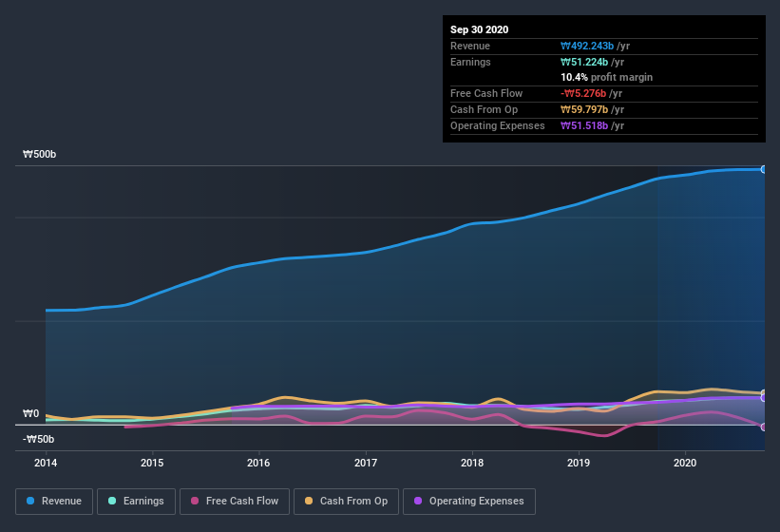This screenshot has height=532, width=780.
Task: Hide the Earnings series via the legend
Action: tap(136, 501)
